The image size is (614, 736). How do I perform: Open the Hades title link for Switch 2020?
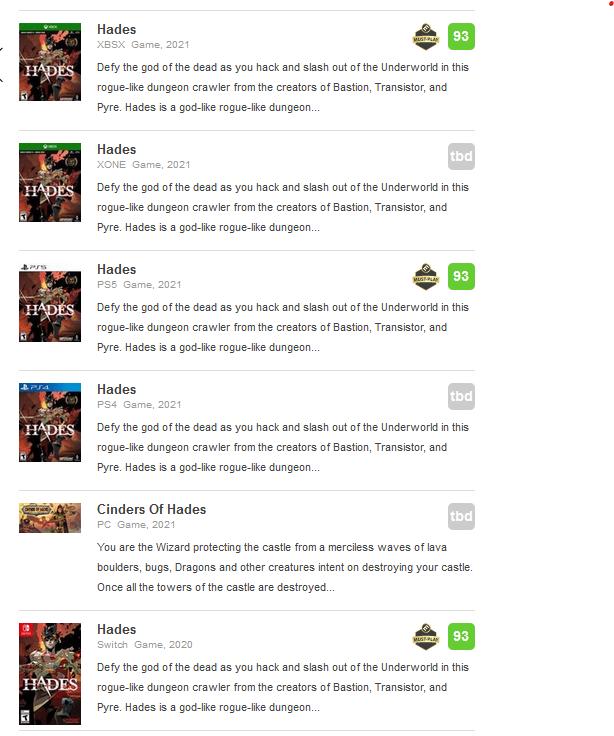click(x=116, y=629)
